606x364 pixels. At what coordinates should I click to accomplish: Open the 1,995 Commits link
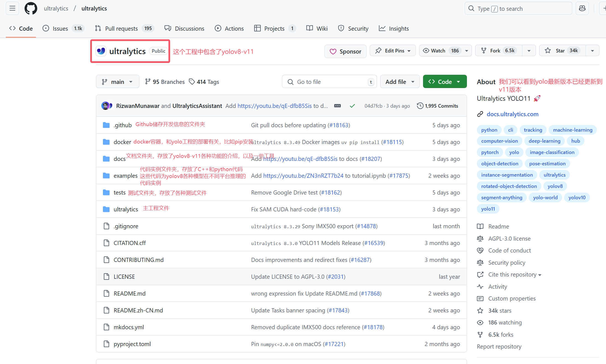pyautogui.click(x=437, y=106)
